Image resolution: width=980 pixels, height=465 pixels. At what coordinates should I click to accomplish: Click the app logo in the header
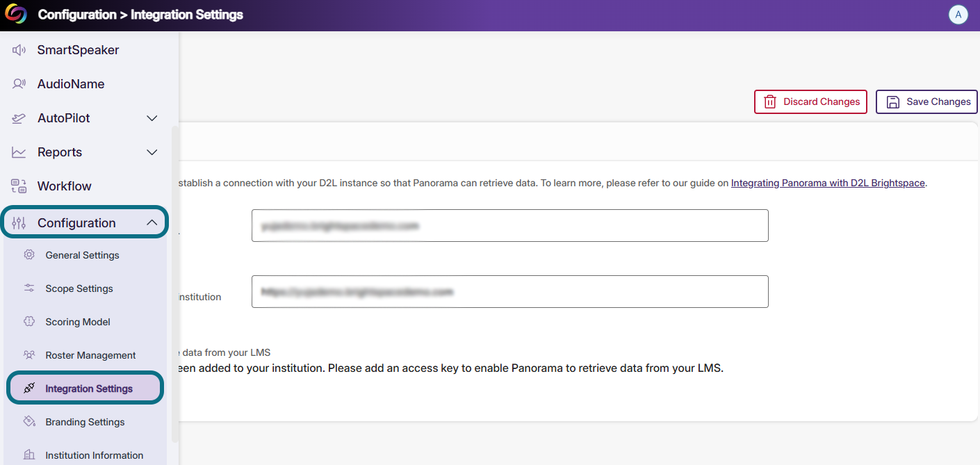click(15, 14)
